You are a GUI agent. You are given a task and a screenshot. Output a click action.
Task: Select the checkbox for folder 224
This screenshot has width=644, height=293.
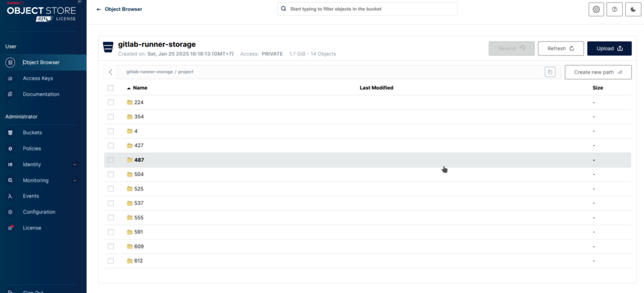[x=111, y=102]
